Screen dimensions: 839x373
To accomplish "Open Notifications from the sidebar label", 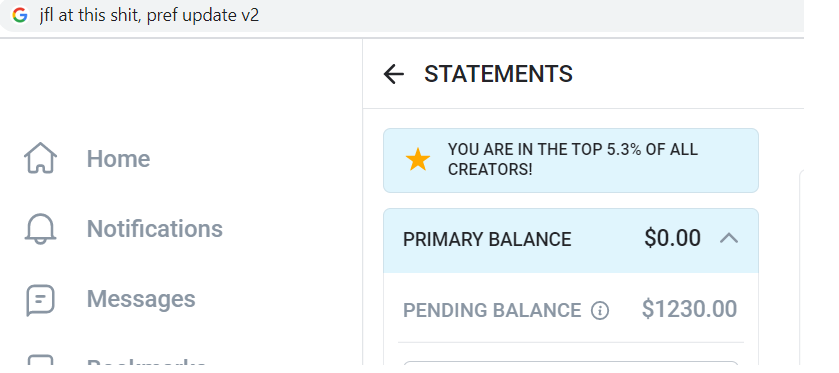I will coord(155,229).
